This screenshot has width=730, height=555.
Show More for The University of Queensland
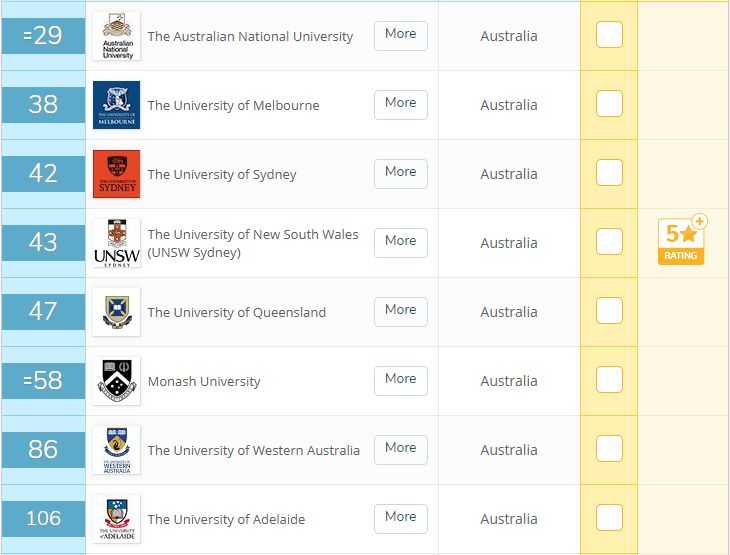coord(400,311)
